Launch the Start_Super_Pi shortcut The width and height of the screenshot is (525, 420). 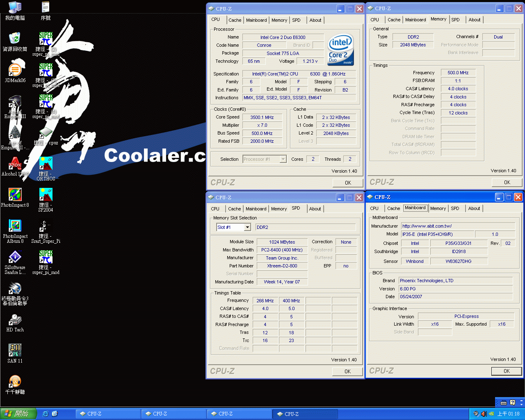(46, 231)
